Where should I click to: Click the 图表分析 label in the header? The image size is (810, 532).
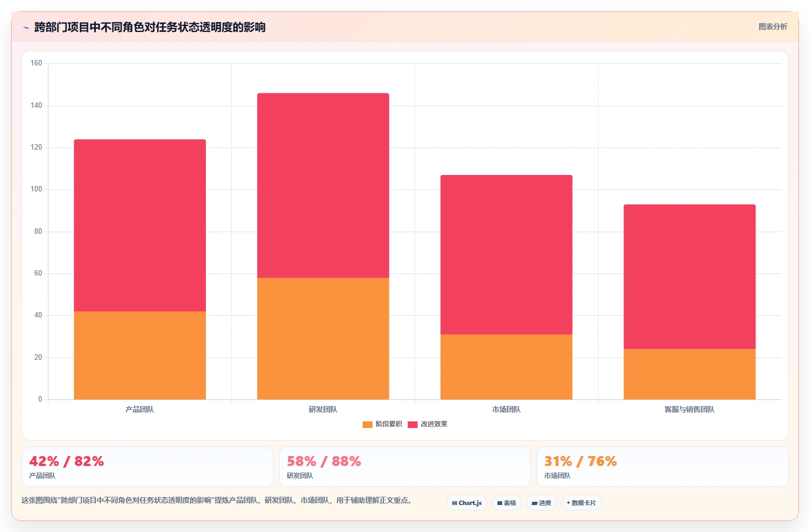(x=773, y=26)
